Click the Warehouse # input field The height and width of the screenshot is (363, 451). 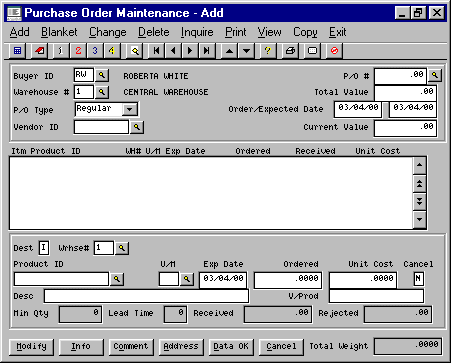(x=84, y=92)
